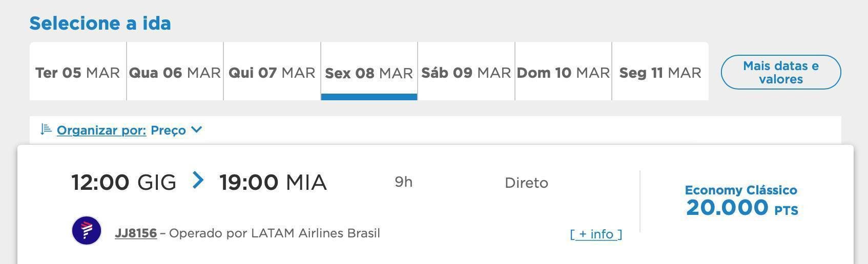Click the LATAM airline logo icon
Screen dimensions: 868x264
[87, 231]
